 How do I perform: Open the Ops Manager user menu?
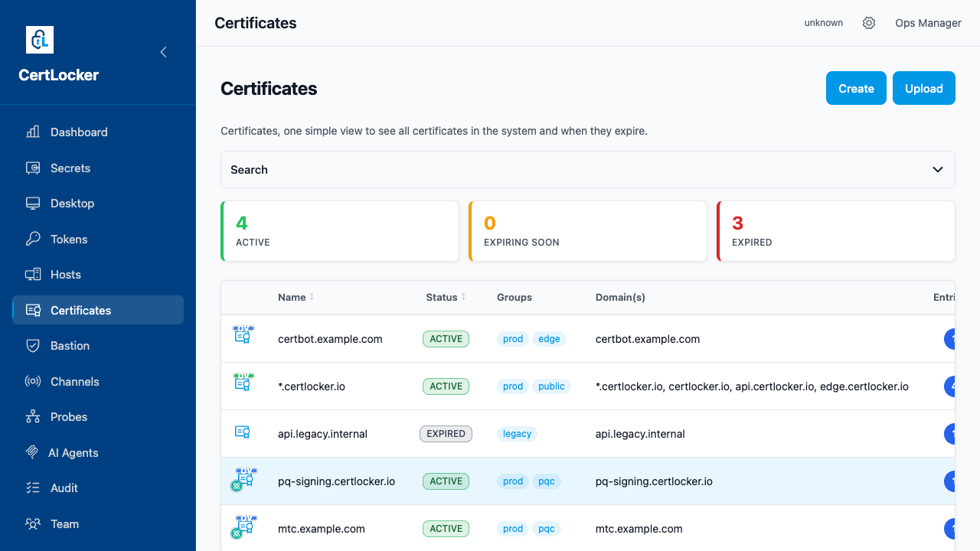click(x=928, y=23)
